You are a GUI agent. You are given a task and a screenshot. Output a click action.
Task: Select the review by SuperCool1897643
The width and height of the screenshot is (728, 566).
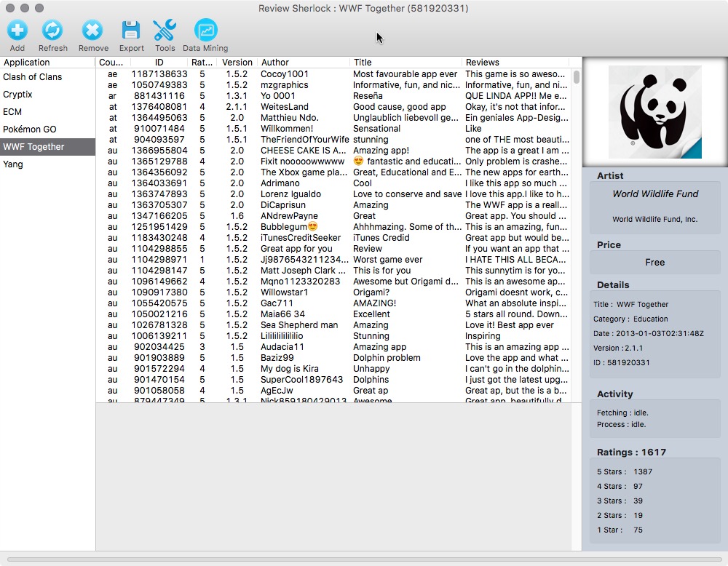click(x=333, y=380)
